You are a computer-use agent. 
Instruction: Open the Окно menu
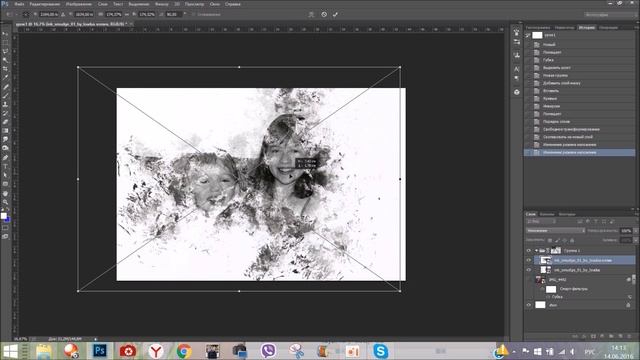215,4
